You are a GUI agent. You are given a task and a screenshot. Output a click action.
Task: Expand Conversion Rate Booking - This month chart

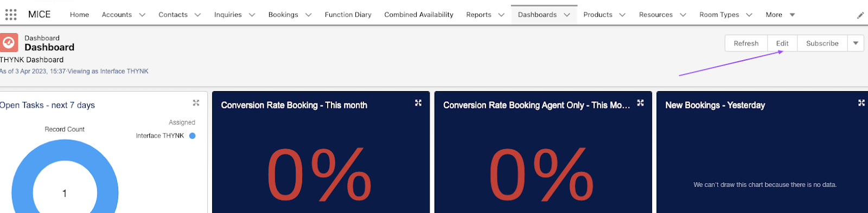pyautogui.click(x=418, y=103)
